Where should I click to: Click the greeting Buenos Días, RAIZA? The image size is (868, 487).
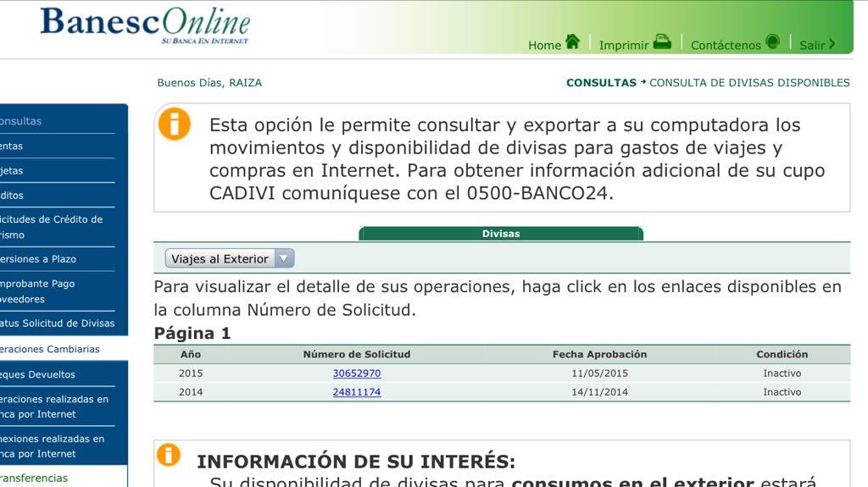click(x=209, y=83)
